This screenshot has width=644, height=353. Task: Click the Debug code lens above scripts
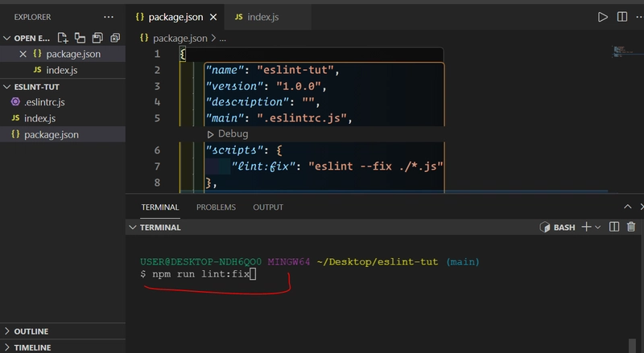[232, 133]
